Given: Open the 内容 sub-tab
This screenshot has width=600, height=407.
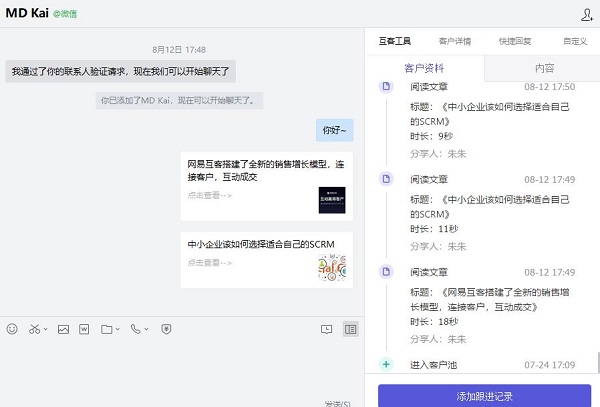Looking at the screenshot, I should coord(544,68).
